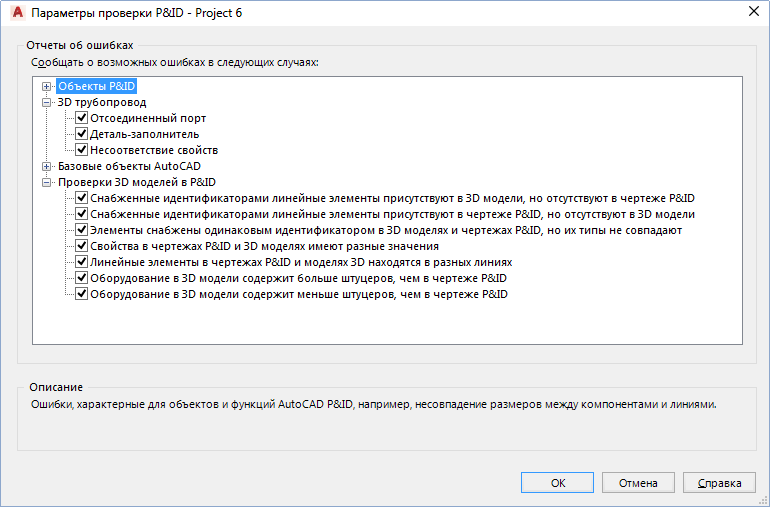Uncheck Элементы снабжены одинаковым идентификатором checkbox
Screen dimensions: 770x507
click(x=82, y=230)
